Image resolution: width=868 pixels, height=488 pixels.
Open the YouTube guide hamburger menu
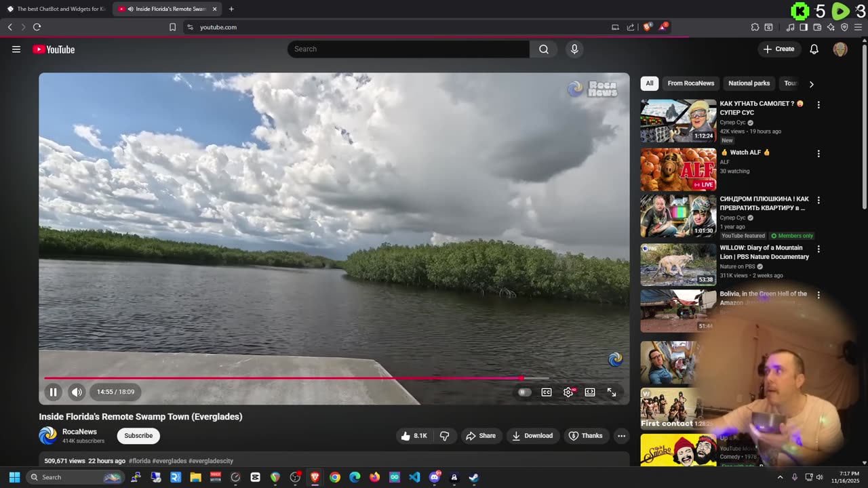(16, 49)
